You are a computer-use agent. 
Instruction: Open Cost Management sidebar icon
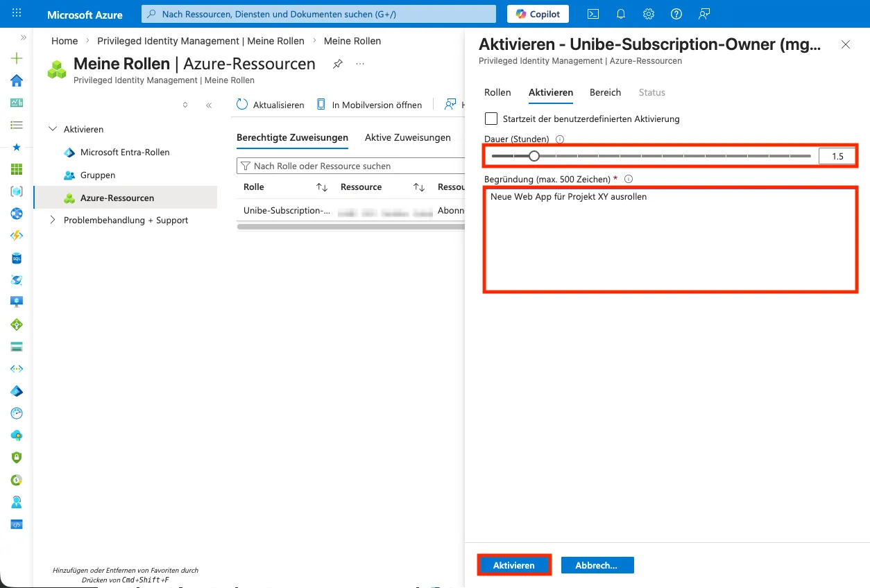coord(17,480)
